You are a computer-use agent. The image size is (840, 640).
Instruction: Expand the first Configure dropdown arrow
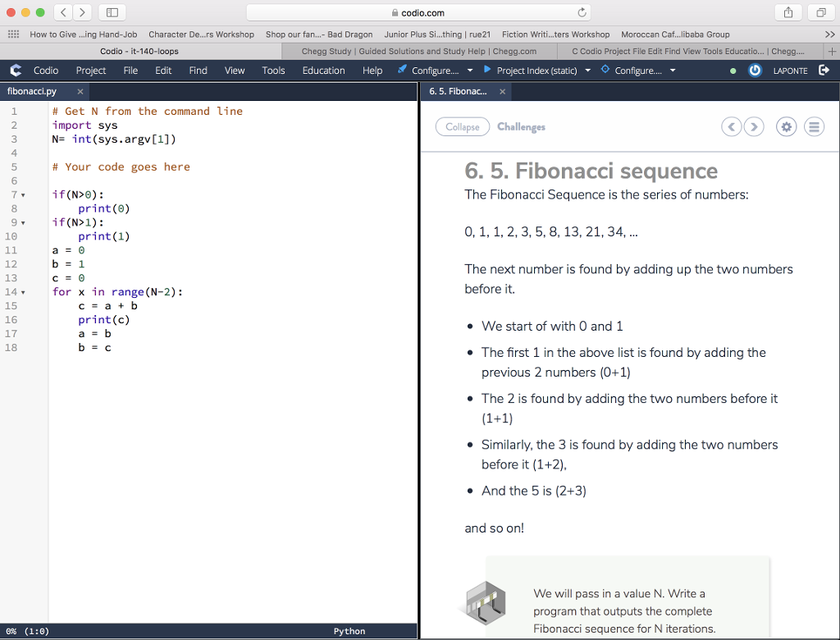470,71
